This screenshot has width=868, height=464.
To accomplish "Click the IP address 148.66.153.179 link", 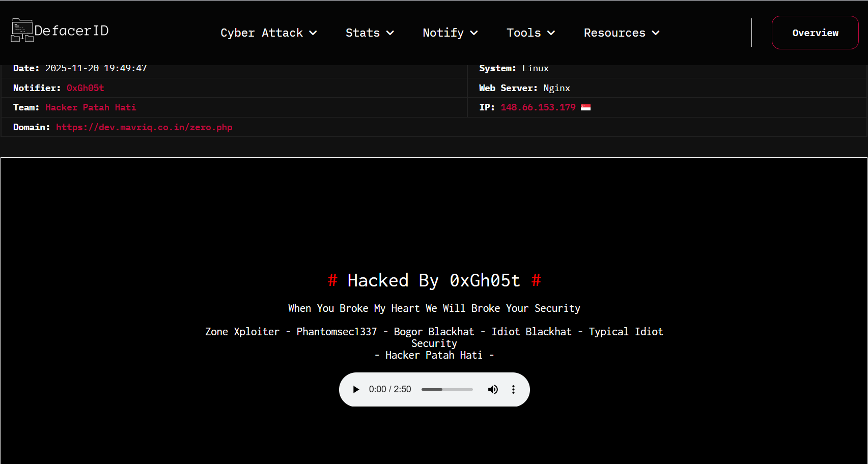I will (x=538, y=107).
